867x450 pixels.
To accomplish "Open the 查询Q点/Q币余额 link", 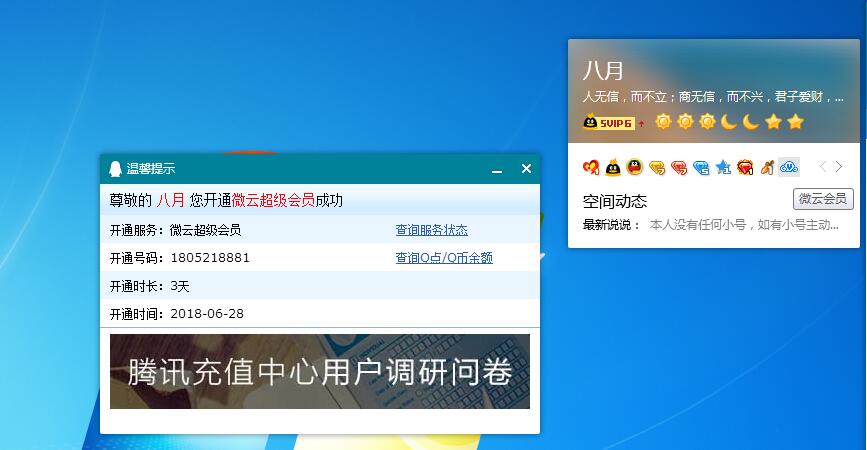I will (444, 258).
